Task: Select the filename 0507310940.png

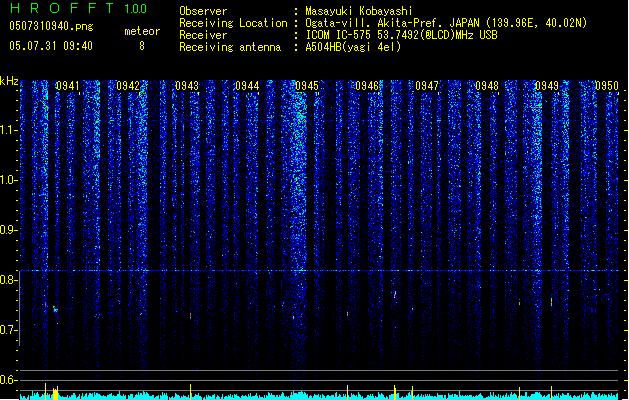Action: tap(51, 26)
